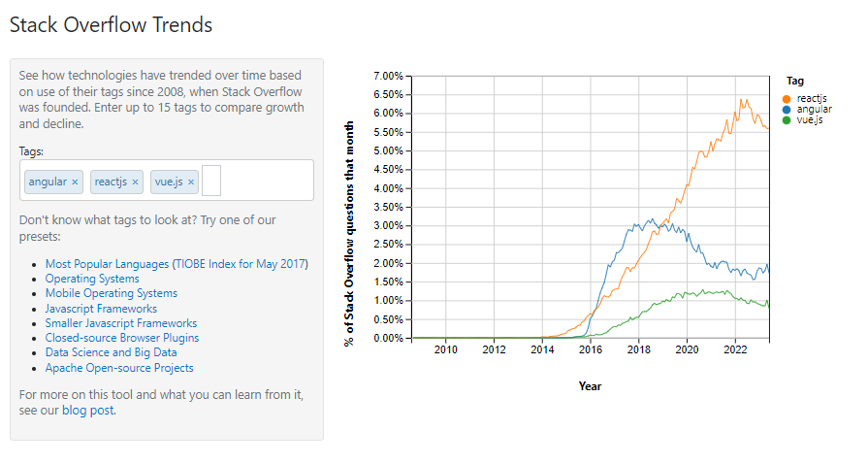
Task: Click the orange reactjs legend dot
Action: point(787,99)
